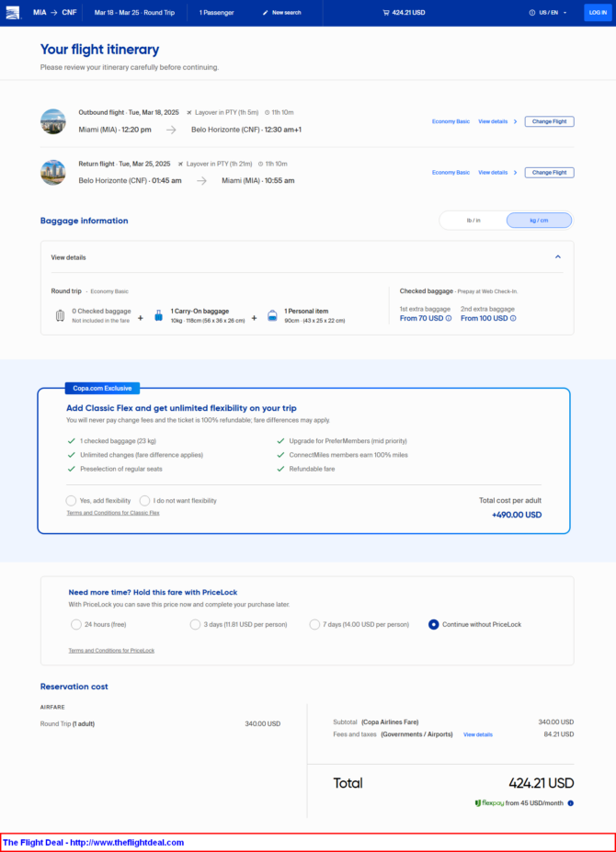Click the Mar 18 - Mar 25 Round Trip header item
Image resolution: width=616 pixels, height=852 pixels.
pos(134,13)
